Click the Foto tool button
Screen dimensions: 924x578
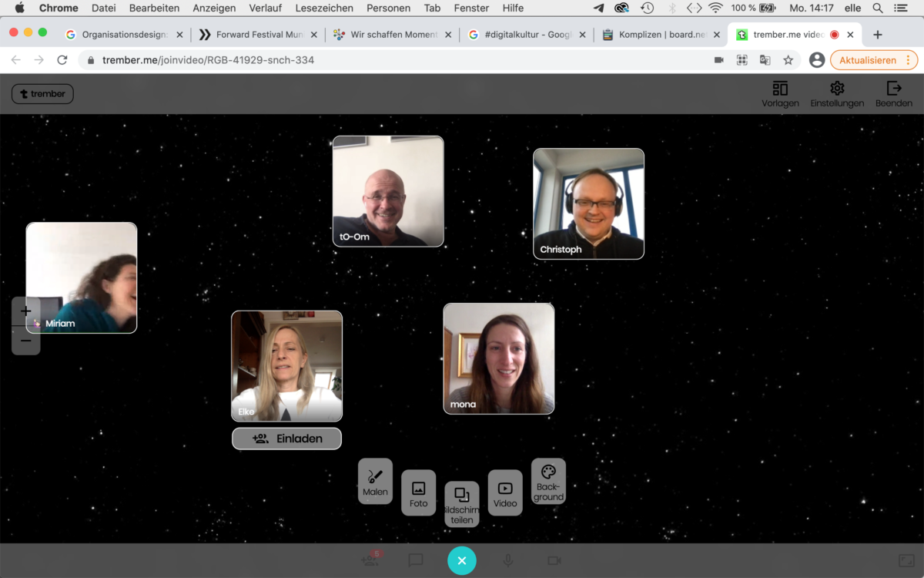pyautogui.click(x=418, y=492)
